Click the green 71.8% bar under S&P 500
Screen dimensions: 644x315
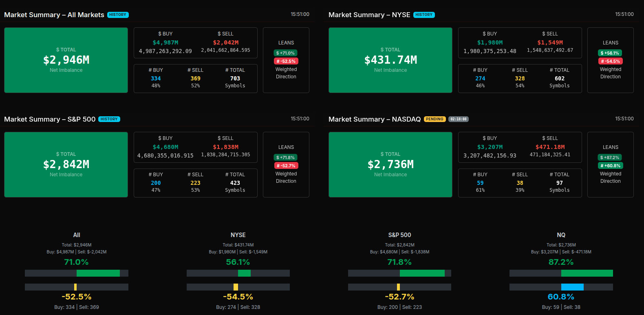point(422,273)
